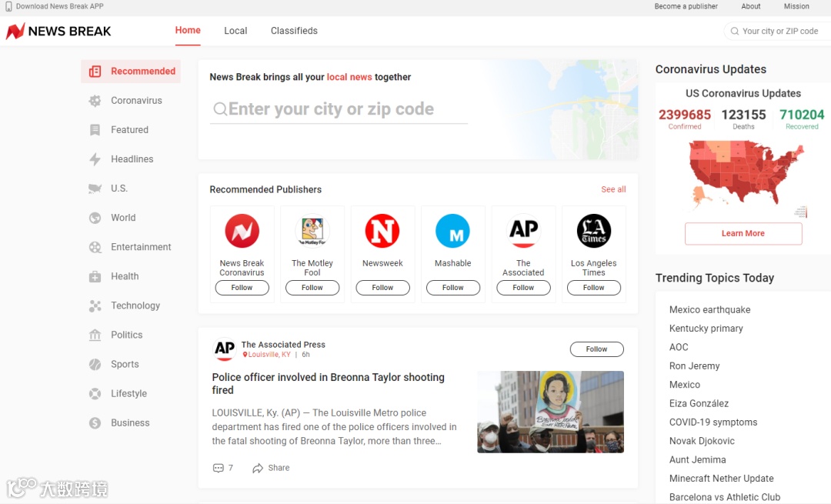Follow The Associated Press on article card

click(x=597, y=349)
